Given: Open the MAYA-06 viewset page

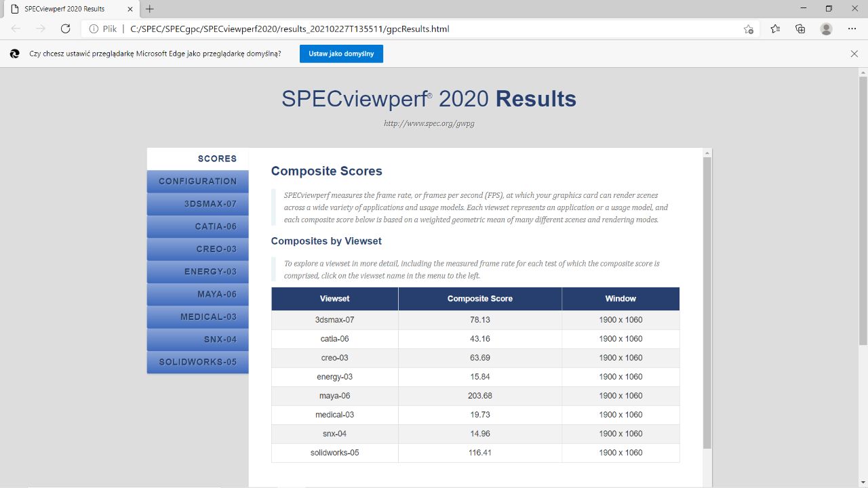Looking at the screenshot, I should [197, 294].
